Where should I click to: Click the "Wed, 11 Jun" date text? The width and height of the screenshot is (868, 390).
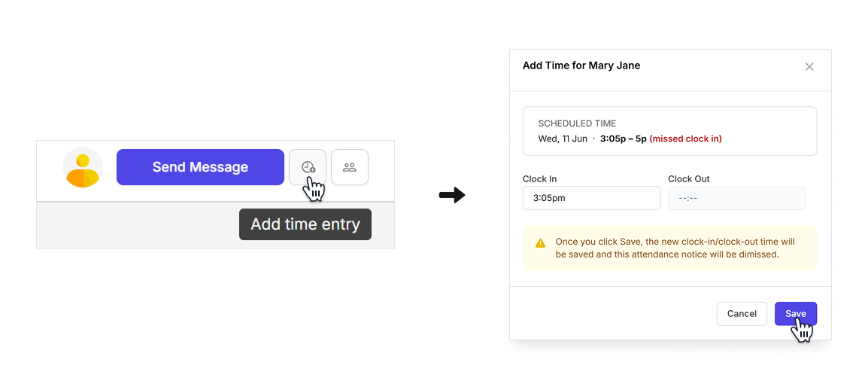click(x=563, y=139)
